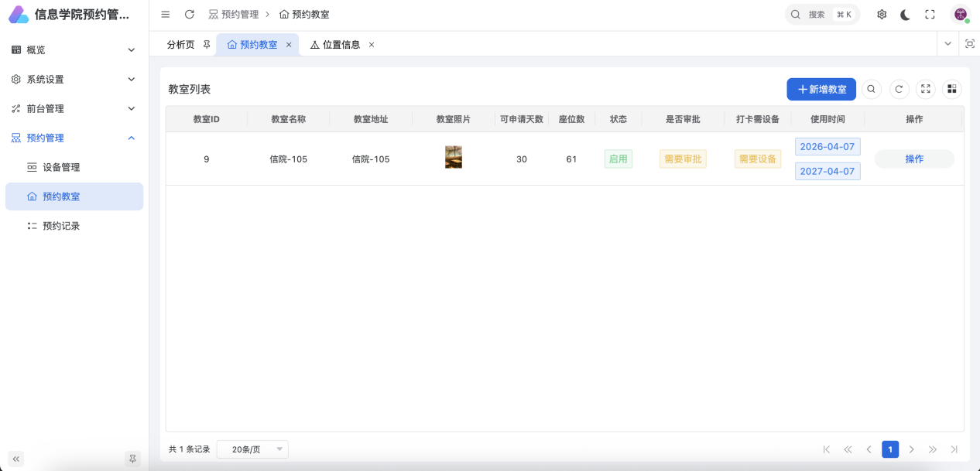Toggle dark mode with moon icon
This screenshot has width=980, height=471.
click(905, 15)
